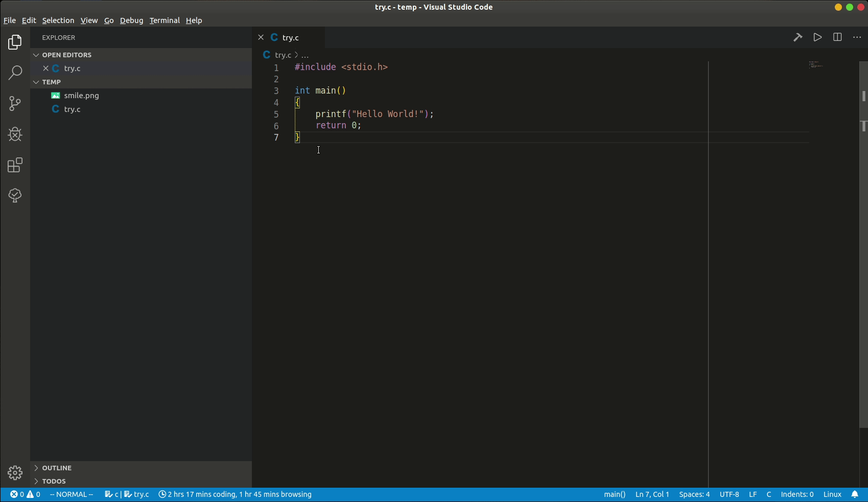Viewport: 868px width, 502px height.
Task: Open the Search view in activity bar
Action: (15, 73)
